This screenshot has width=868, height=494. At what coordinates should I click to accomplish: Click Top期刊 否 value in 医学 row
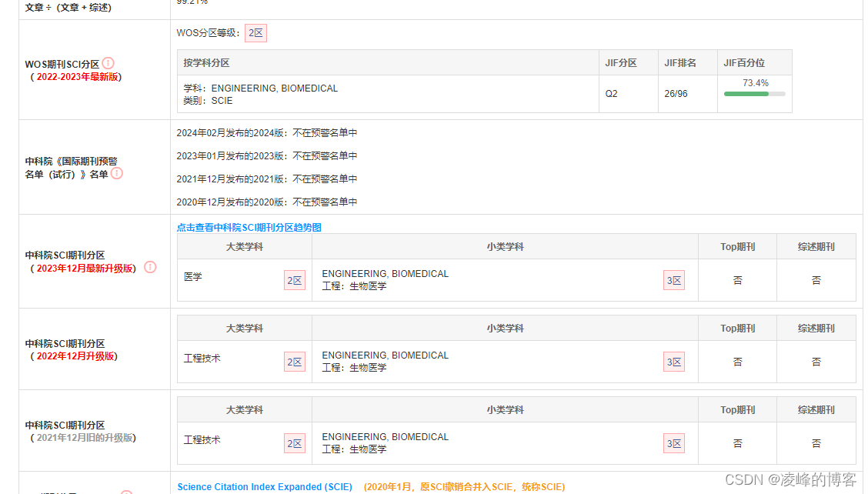[737, 280]
